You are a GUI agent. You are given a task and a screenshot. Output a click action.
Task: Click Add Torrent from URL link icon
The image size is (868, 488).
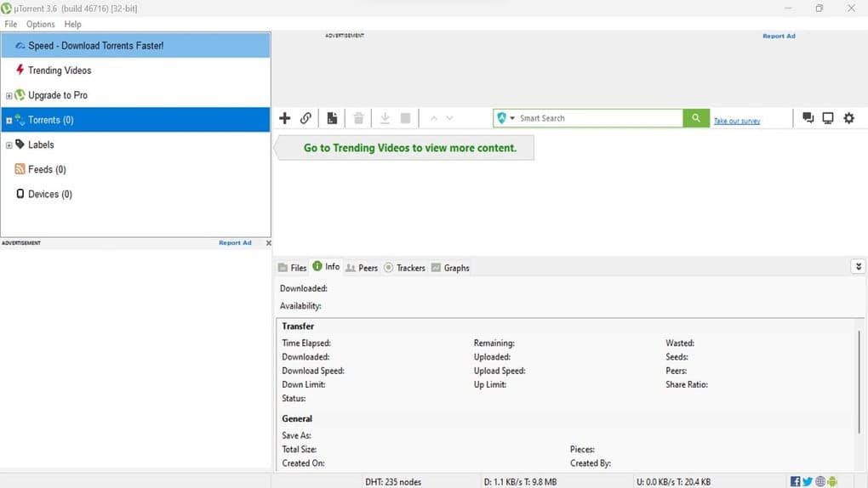tap(306, 118)
